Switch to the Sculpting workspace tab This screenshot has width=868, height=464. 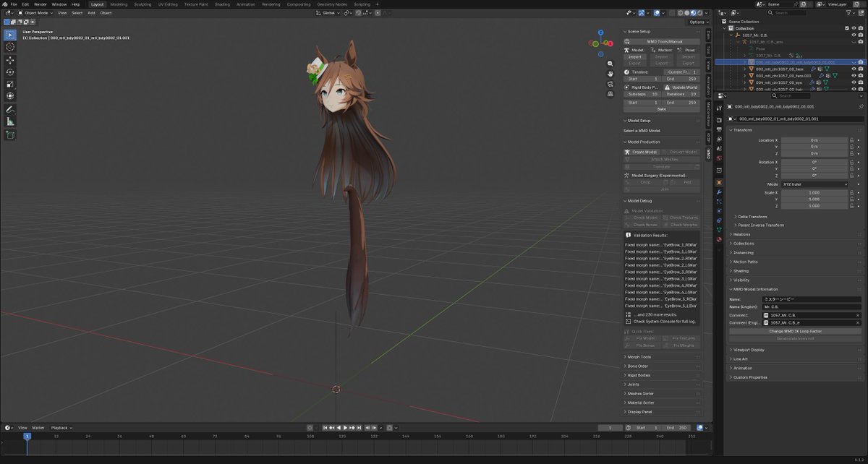[x=143, y=4]
